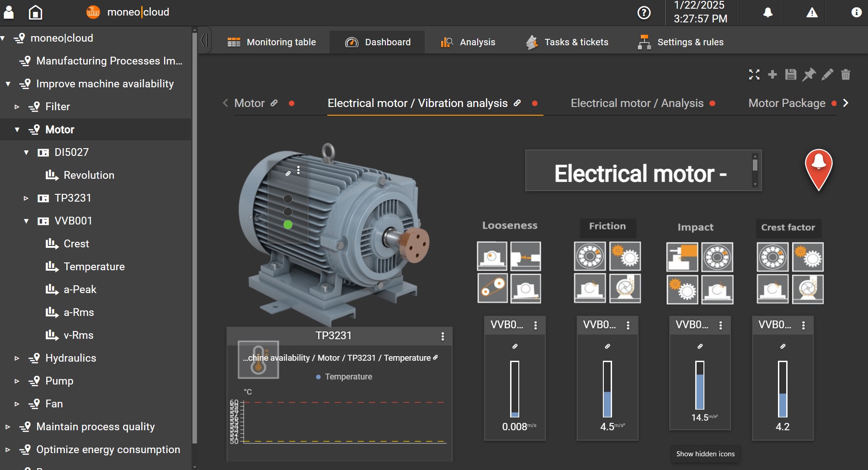Open the notifications bell in header
Screen dimensions: 868x470
768,13
